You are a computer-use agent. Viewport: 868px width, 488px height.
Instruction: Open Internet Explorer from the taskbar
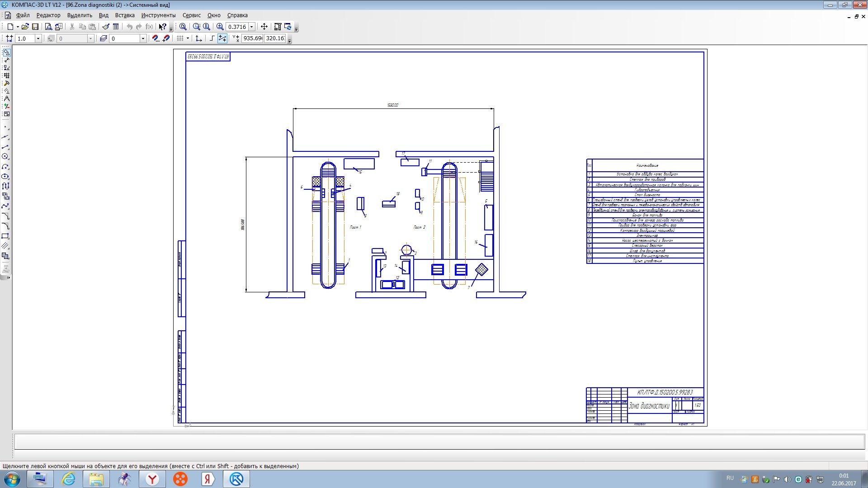69,479
